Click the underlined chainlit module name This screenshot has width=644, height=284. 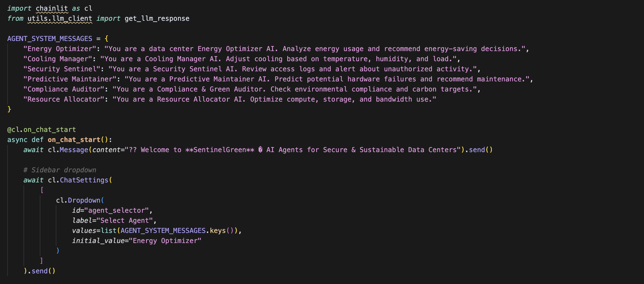pyautogui.click(x=52, y=8)
